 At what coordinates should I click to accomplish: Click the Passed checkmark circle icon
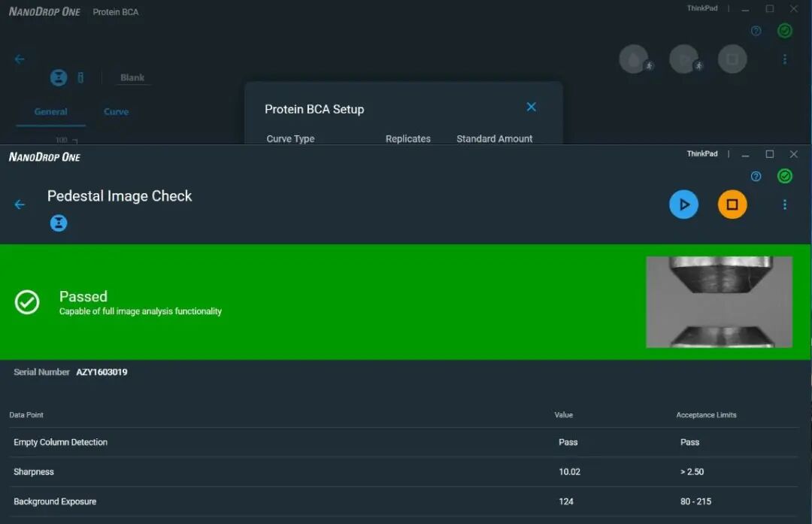coord(27,302)
